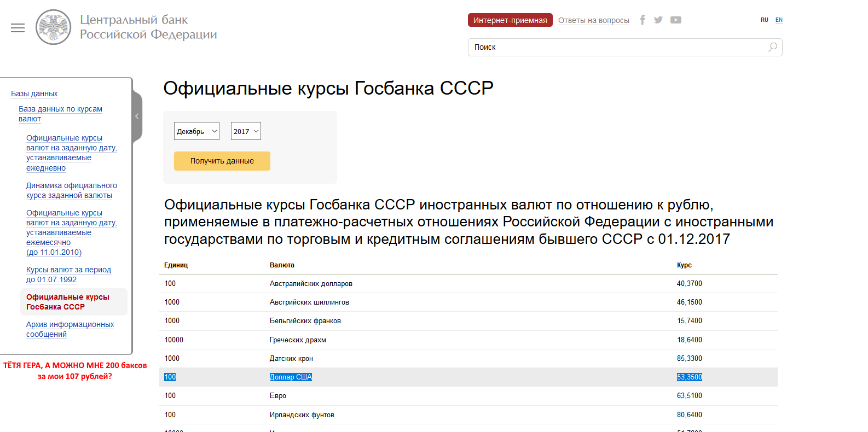The image size is (868, 432).
Task: Click the rate value 80,6400
Action: [690, 415]
